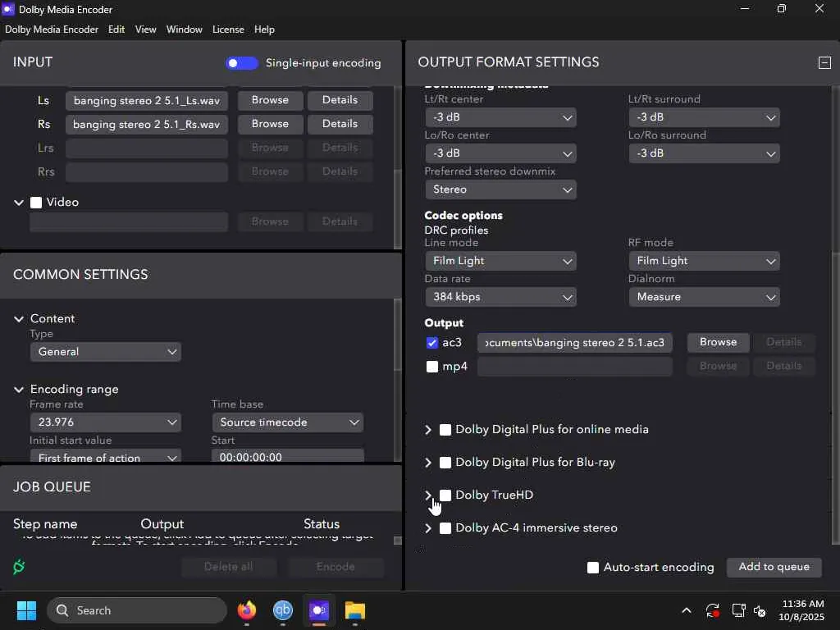Open Line mode DRC profile dropdown
The width and height of the screenshot is (840, 630).
pyautogui.click(x=501, y=261)
